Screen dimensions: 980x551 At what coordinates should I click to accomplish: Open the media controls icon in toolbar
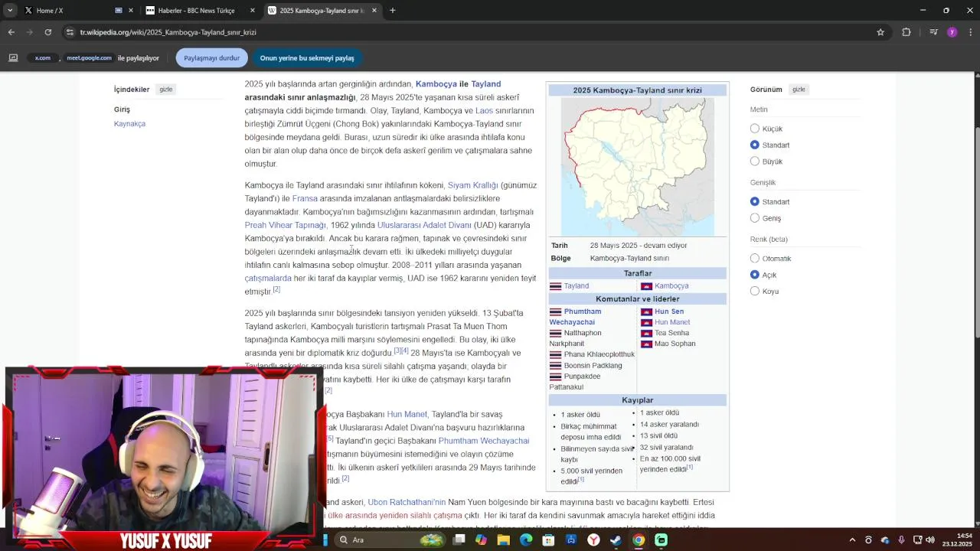click(933, 32)
